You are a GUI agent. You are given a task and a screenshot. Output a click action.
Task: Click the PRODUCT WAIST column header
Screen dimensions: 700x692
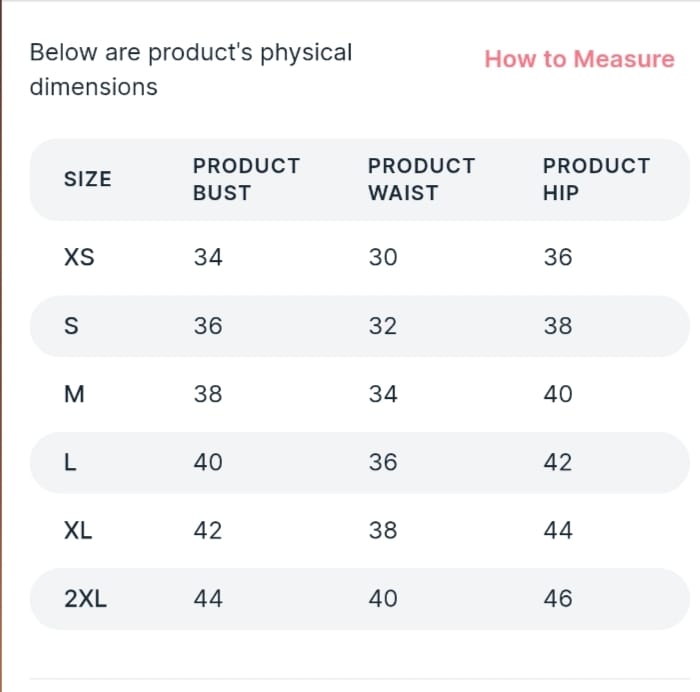(x=421, y=180)
